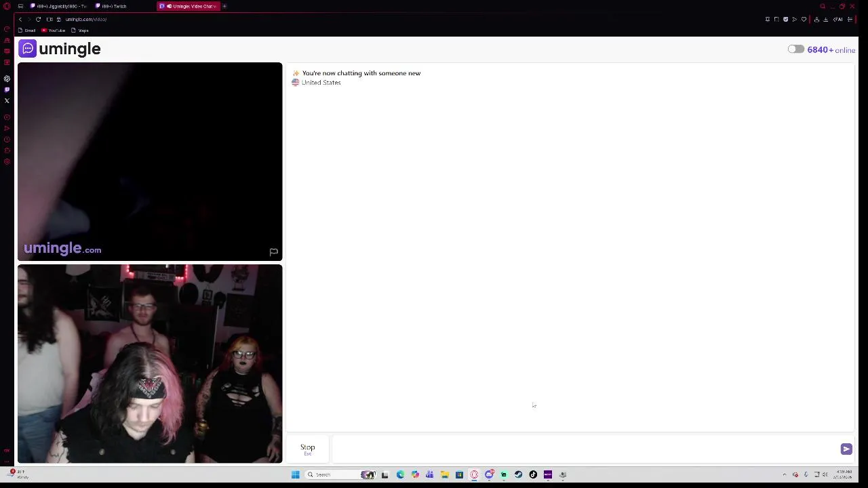
Task: Click the stranger's video feed
Action: click(x=150, y=161)
